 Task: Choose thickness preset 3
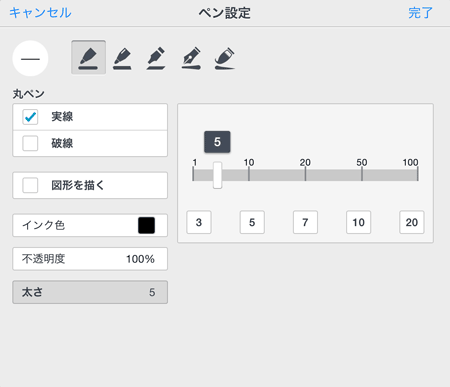pyautogui.click(x=199, y=222)
